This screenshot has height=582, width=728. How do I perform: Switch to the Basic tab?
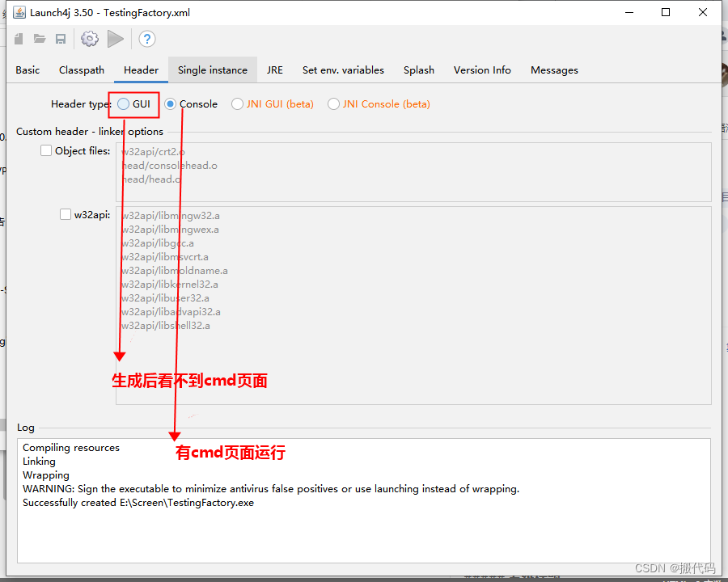click(x=27, y=70)
